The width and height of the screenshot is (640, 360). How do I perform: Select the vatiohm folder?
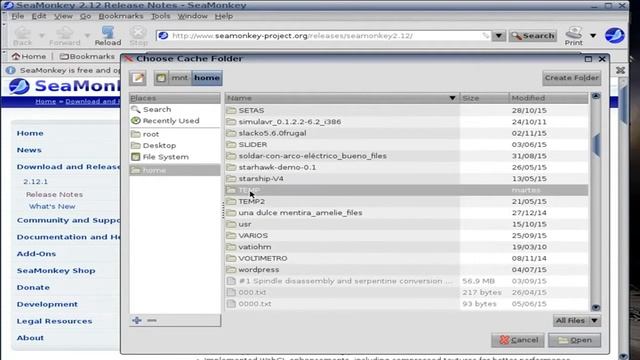[x=406, y=247]
